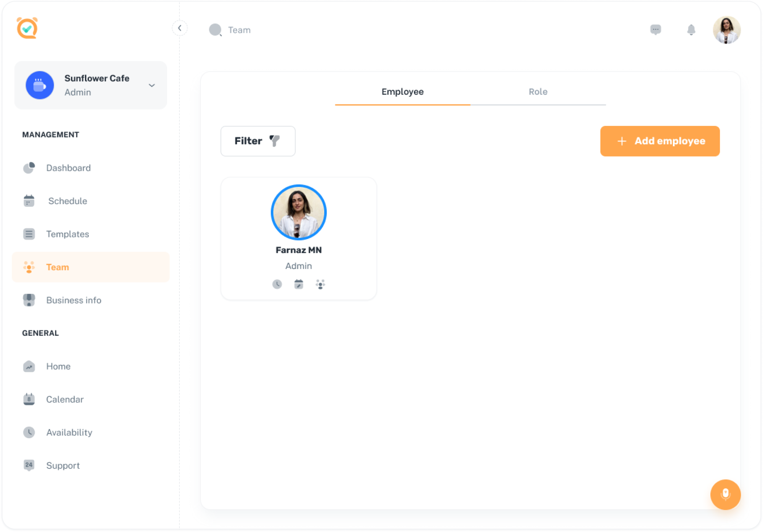Navigate to Business info
763x532 pixels.
(74, 300)
